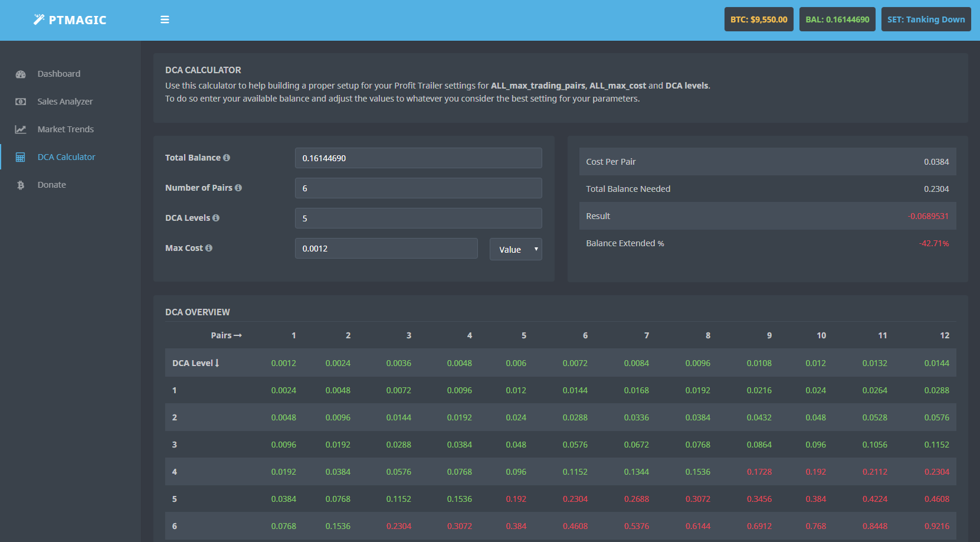Click info icon next to Number of Pairs
This screenshot has height=542, width=980.
point(238,188)
